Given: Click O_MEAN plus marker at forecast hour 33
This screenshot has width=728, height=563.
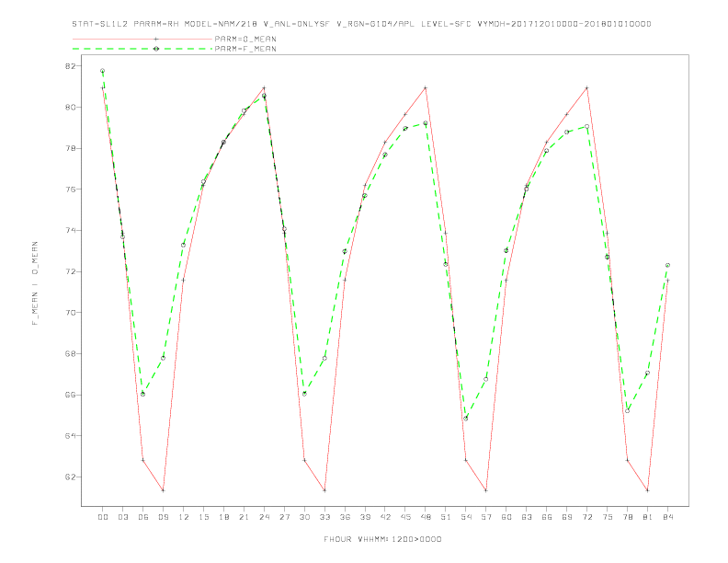Looking at the screenshot, I should tap(324, 490).
